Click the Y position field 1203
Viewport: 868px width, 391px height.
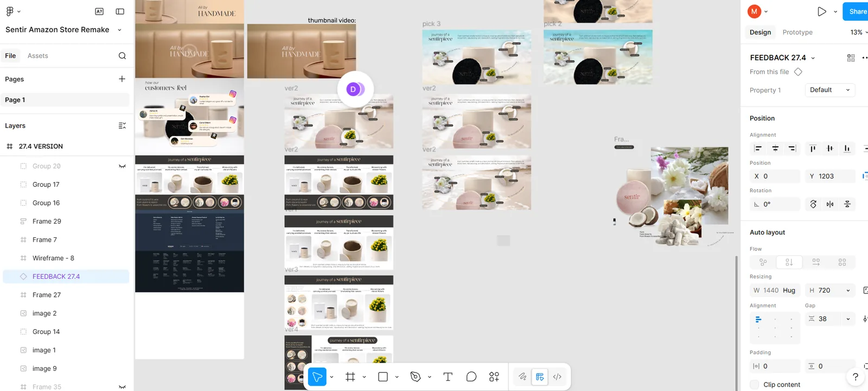tap(830, 176)
